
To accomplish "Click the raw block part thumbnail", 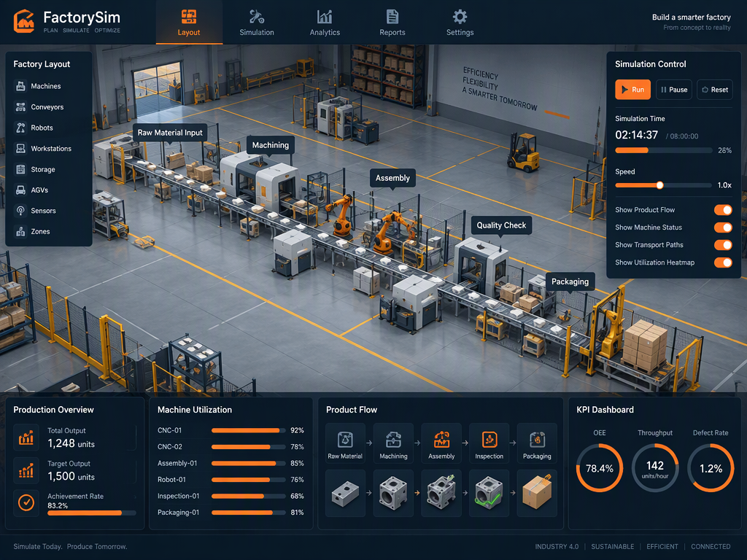I will pos(345,494).
